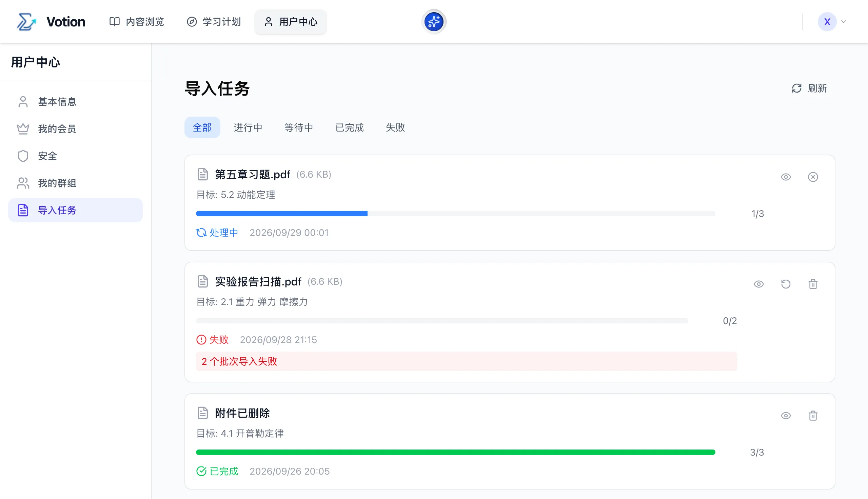Open 安全 sidebar item
Viewport: 868px width, 499px height.
tap(75, 156)
